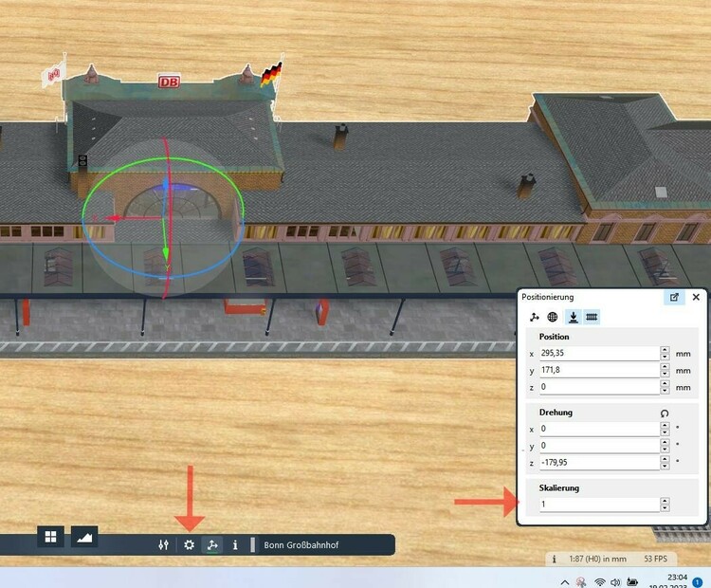Edit the Drehung x field
The width and height of the screenshot is (711, 588).
coord(599,429)
